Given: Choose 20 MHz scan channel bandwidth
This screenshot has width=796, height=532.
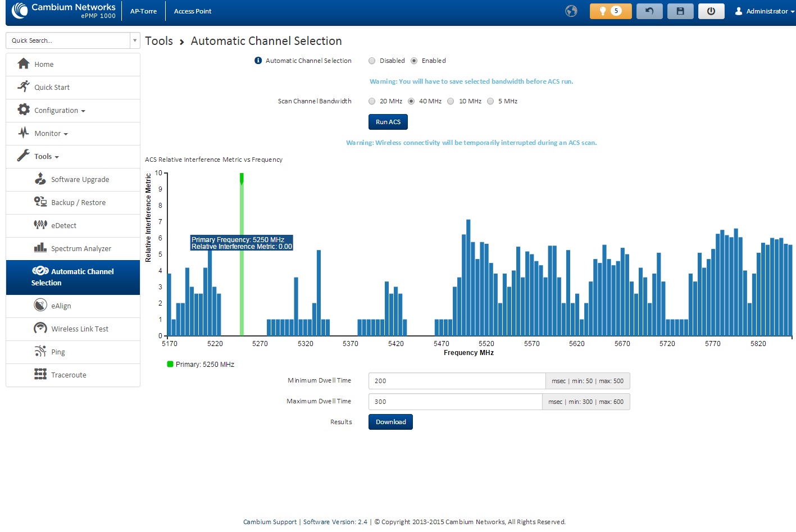Looking at the screenshot, I should tap(372, 101).
